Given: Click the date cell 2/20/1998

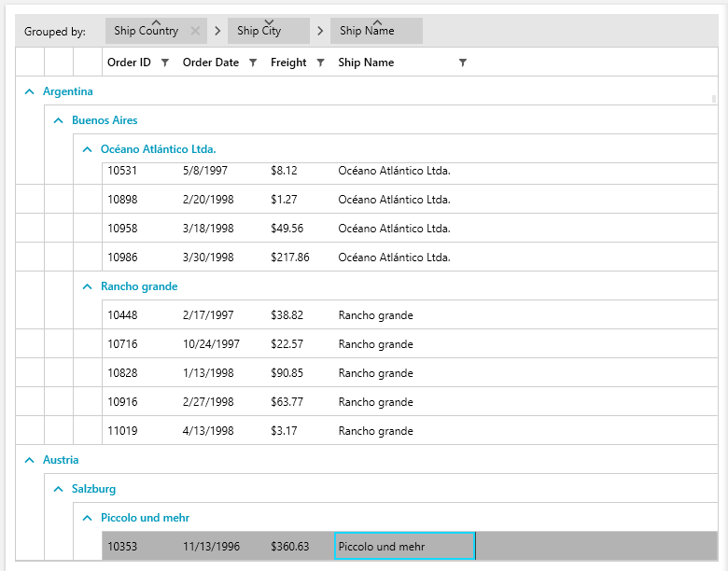Looking at the screenshot, I should pyautogui.click(x=208, y=200).
